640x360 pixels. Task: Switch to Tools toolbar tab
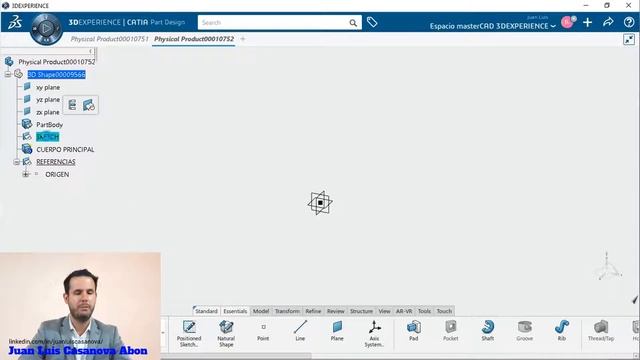point(424,311)
